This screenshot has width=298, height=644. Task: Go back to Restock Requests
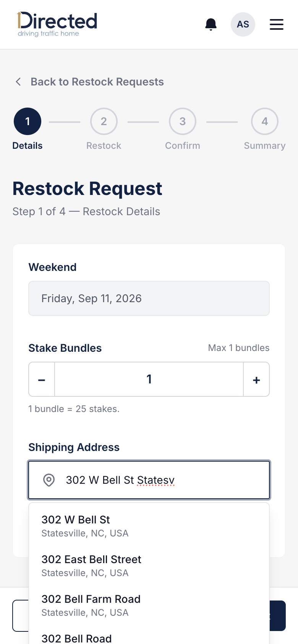[x=97, y=82]
